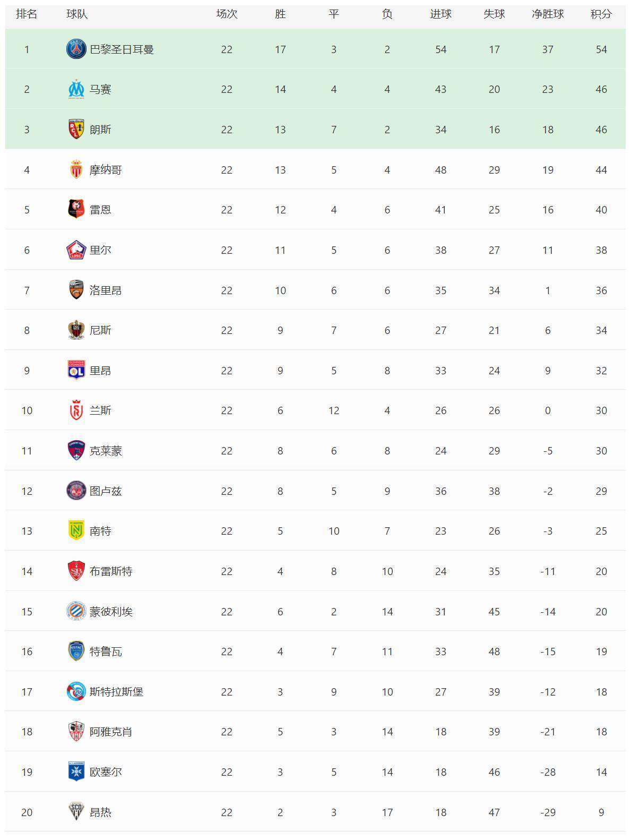Open the Lens team logo
Image resolution: width=631 pixels, height=840 pixels.
76,130
